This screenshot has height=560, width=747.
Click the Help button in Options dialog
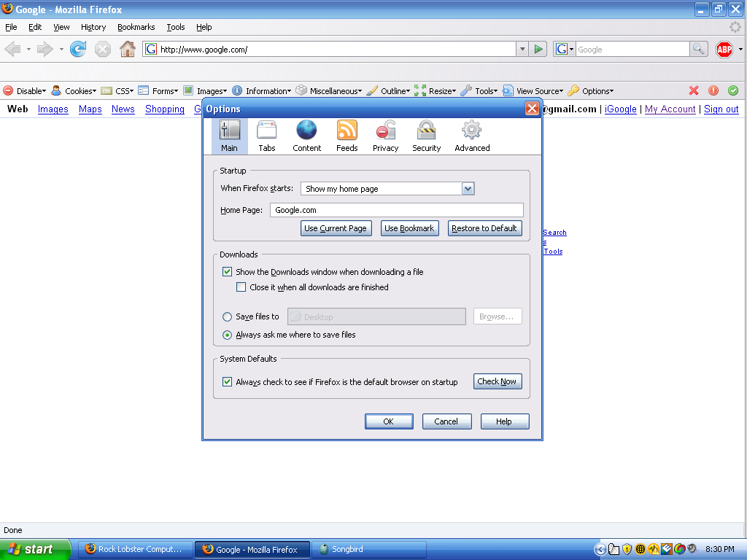[x=504, y=421]
